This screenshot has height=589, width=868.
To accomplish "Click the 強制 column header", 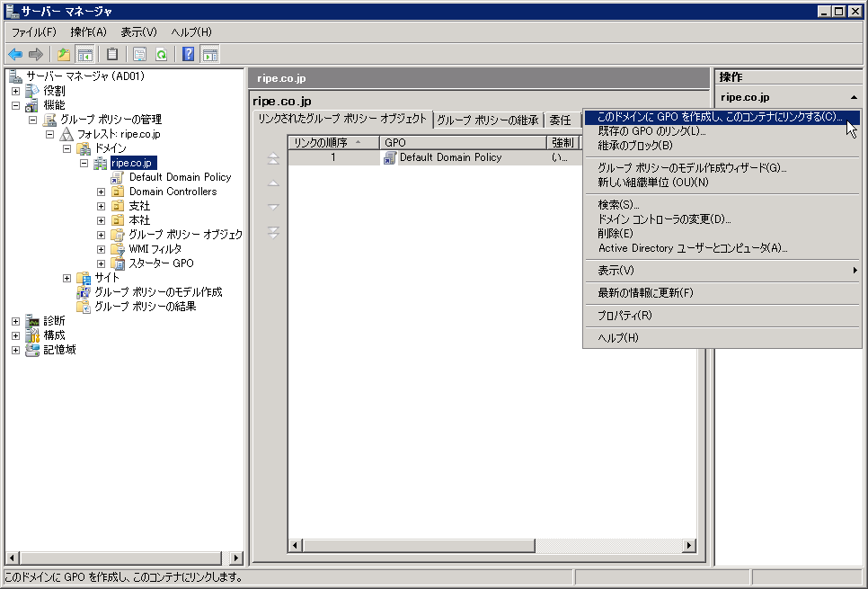I will coord(562,142).
